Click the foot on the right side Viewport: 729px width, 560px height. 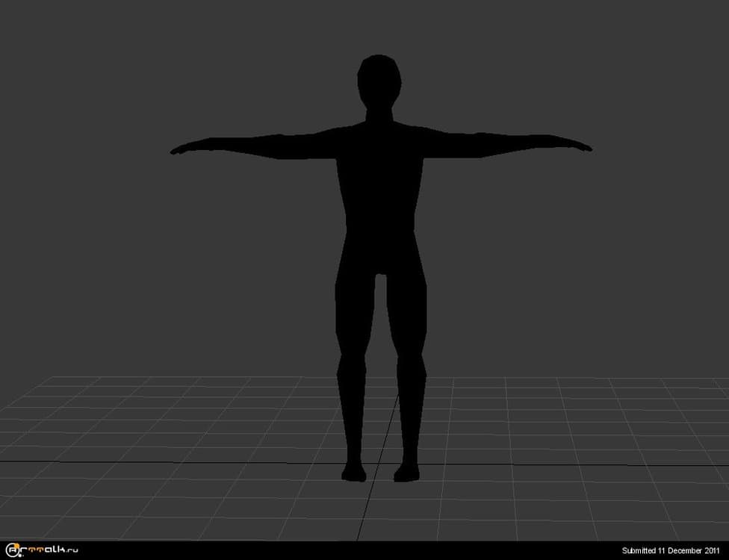406,472
